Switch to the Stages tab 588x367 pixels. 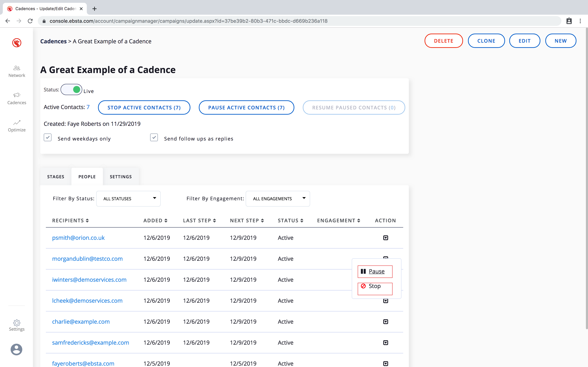[x=56, y=177]
